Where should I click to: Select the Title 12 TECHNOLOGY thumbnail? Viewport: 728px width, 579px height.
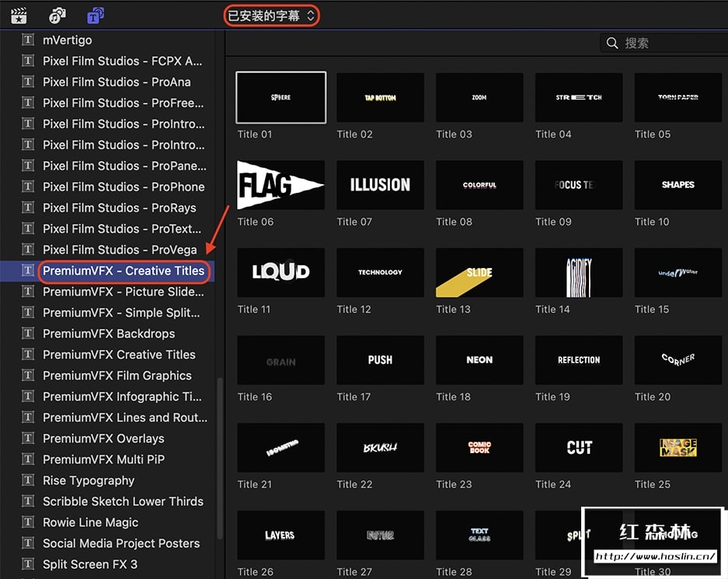point(380,273)
